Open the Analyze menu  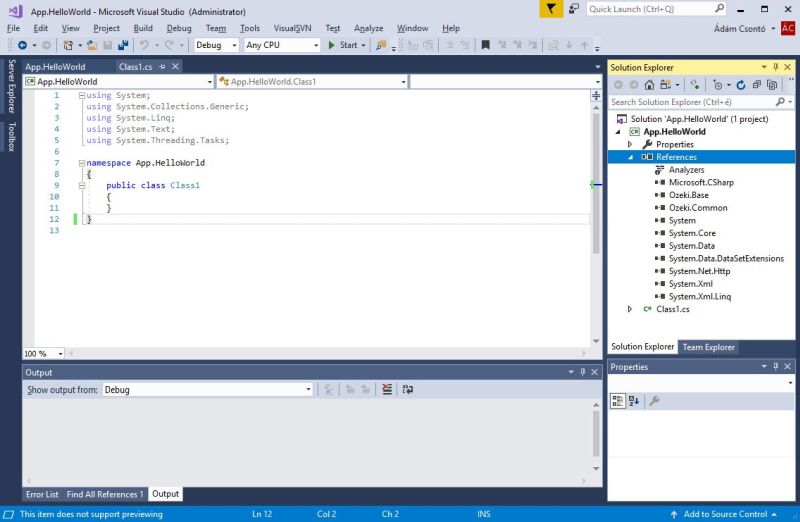click(369, 29)
